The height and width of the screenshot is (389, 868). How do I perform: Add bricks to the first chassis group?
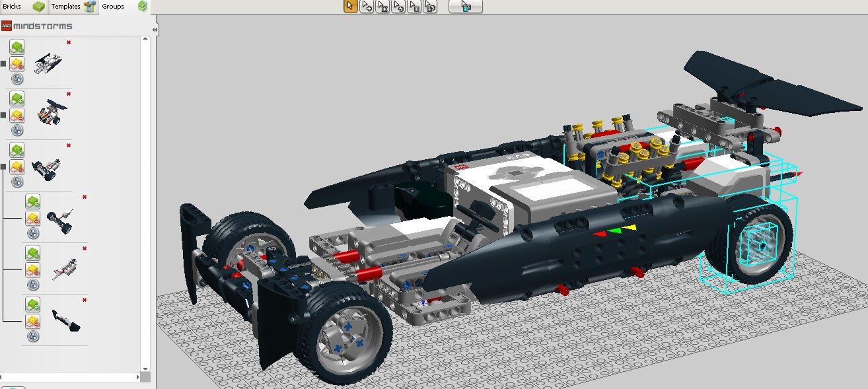pos(17,47)
